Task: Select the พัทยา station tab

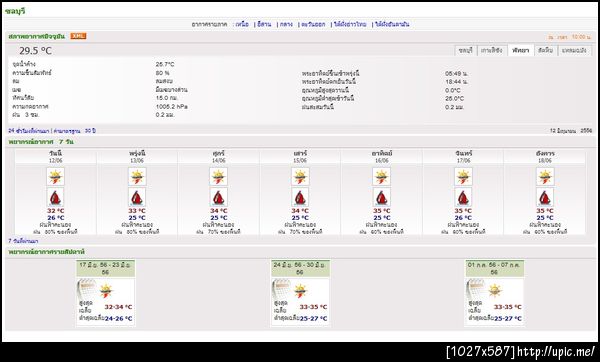Action: 520,51
